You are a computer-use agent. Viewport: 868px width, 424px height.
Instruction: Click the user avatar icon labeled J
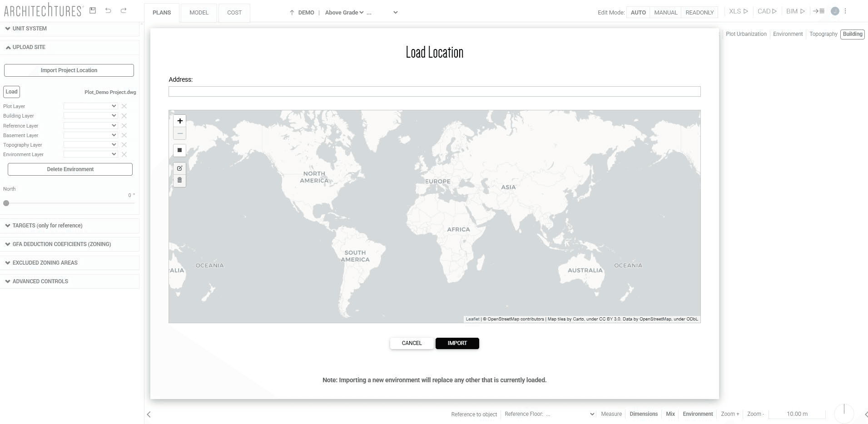[x=834, y=11]
